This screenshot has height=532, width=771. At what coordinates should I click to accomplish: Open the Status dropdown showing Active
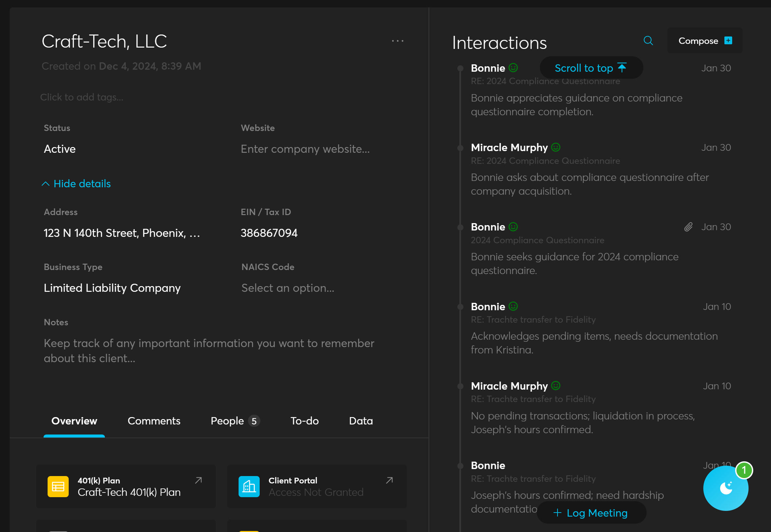tap(60, 149)
